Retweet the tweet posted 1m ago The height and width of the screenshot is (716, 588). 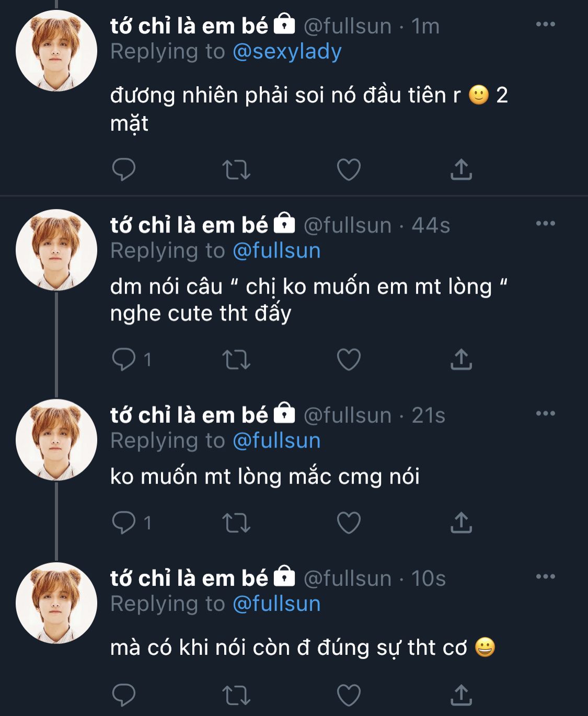click(x=236, y=169)
